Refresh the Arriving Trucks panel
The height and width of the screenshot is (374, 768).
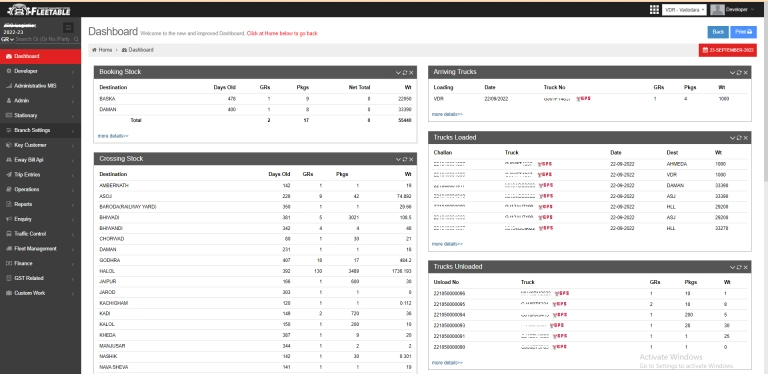pos(739,72)
